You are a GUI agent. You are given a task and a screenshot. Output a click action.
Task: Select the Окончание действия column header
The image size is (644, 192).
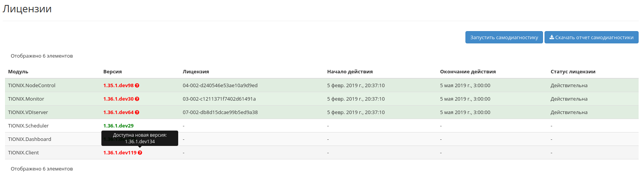[467, 72]
